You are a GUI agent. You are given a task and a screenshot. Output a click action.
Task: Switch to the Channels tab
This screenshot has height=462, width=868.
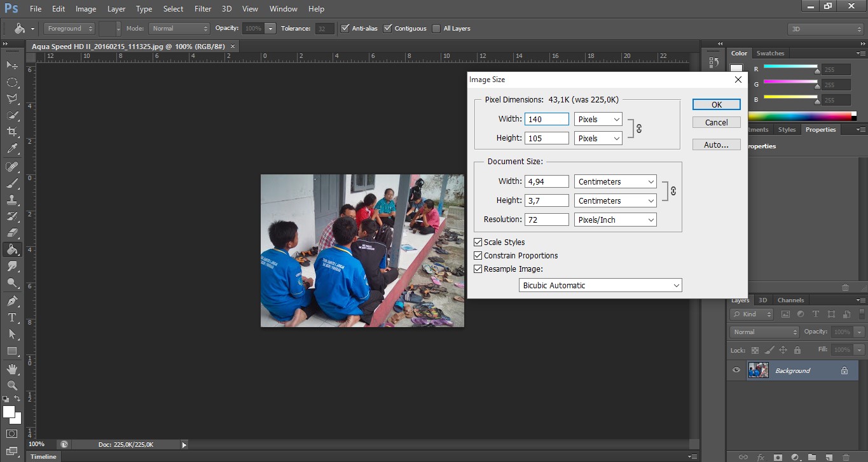click(790, 300)
